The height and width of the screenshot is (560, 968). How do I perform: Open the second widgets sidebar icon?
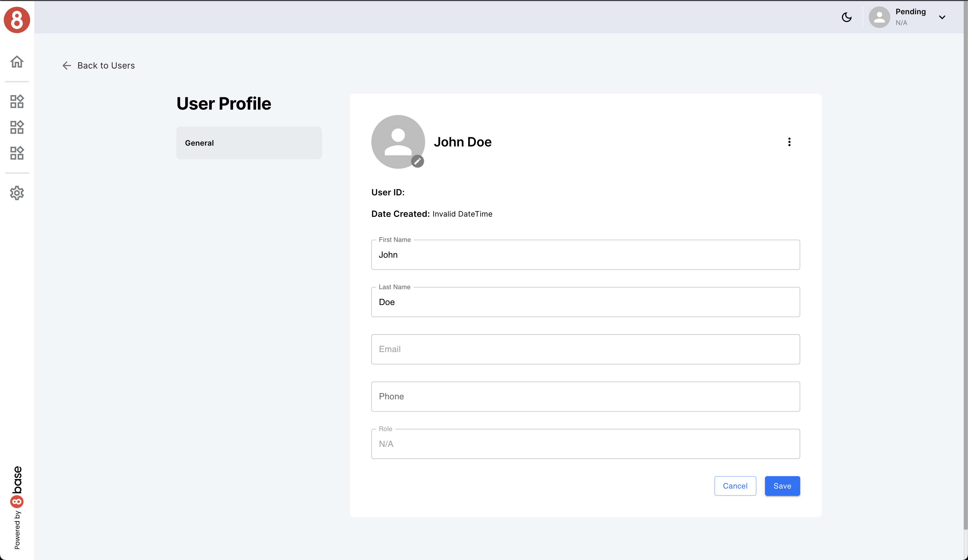tap(17, 127)
